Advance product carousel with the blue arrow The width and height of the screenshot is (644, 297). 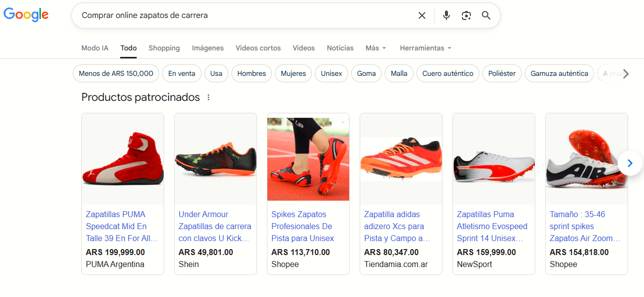630,163
